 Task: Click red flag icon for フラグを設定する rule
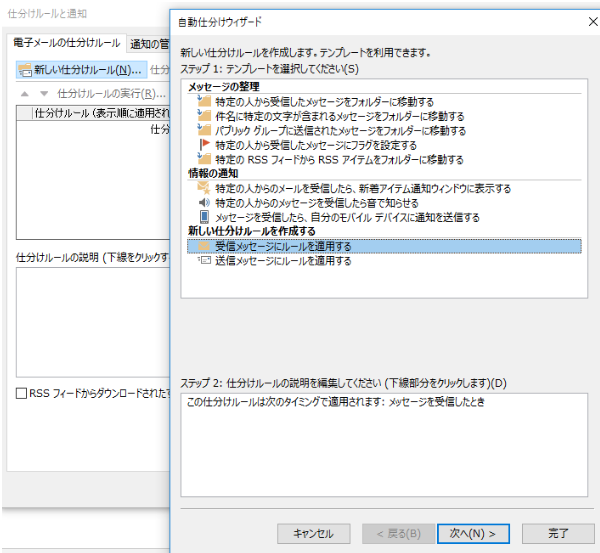coord(205,145)
